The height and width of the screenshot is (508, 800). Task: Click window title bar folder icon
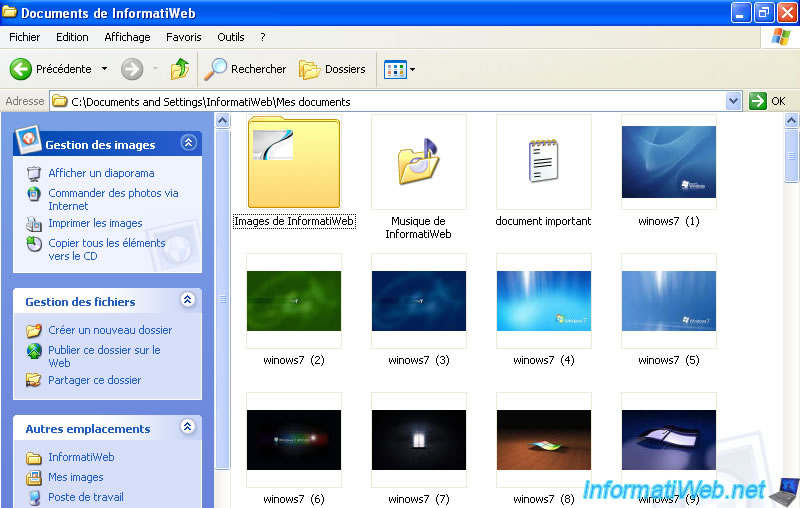tap(9, 12)
